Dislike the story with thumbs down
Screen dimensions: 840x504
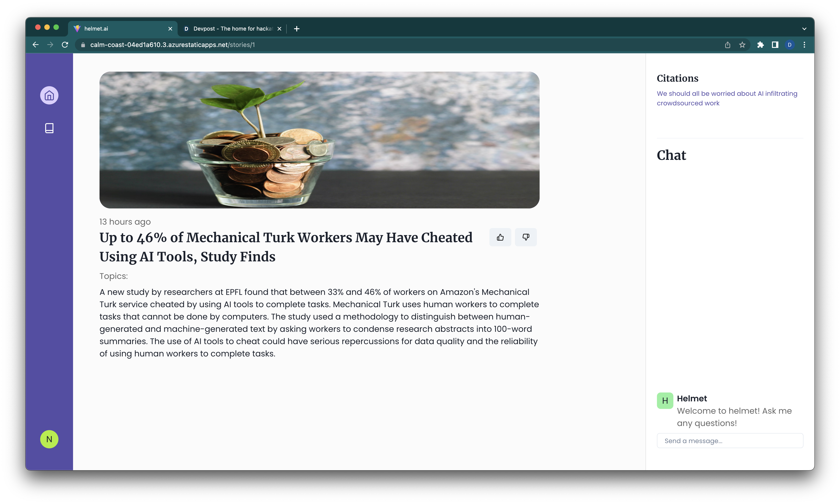tap(525, 237)
